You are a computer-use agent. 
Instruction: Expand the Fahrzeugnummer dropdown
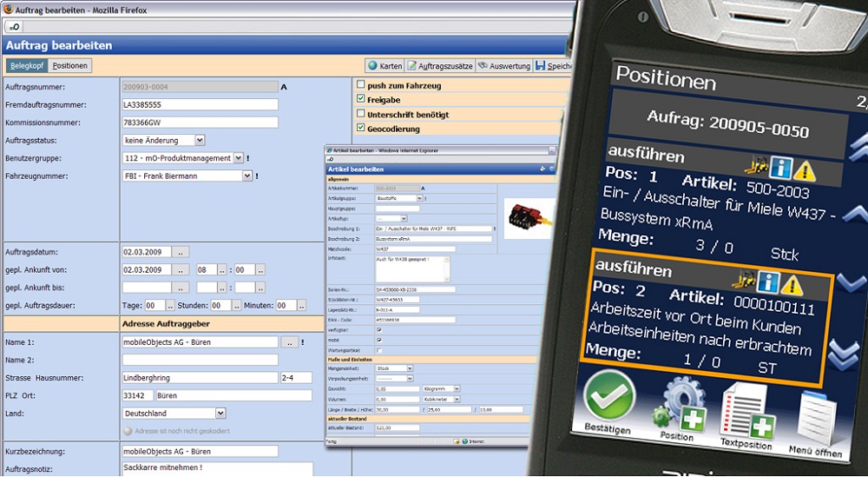[247, 176]
